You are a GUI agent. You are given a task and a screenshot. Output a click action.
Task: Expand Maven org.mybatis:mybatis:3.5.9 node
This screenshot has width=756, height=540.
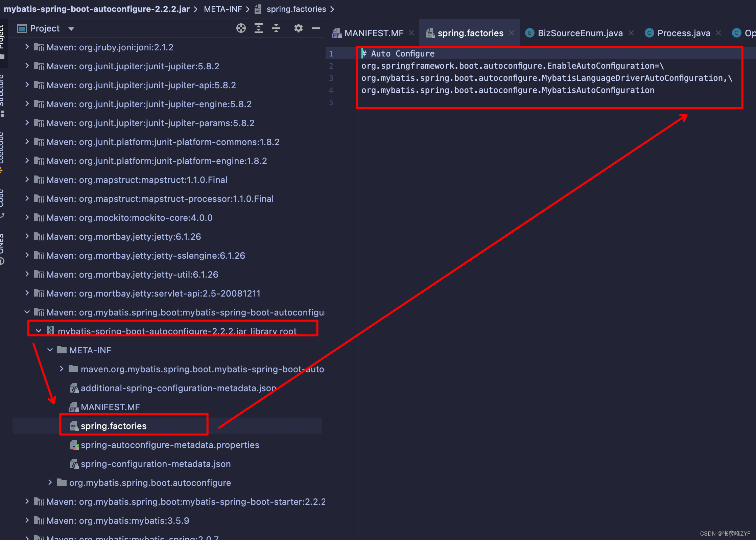coord(27,520)
